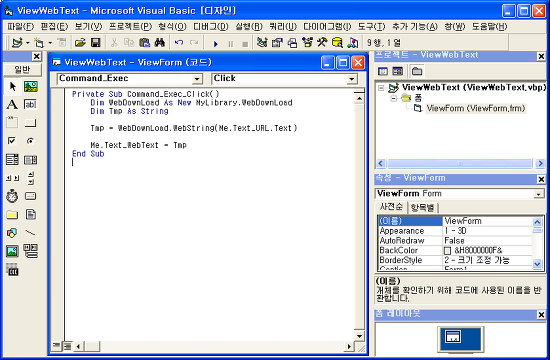Select ViewForm (ViewForm.frm) in the project tree

click(476, 108)
